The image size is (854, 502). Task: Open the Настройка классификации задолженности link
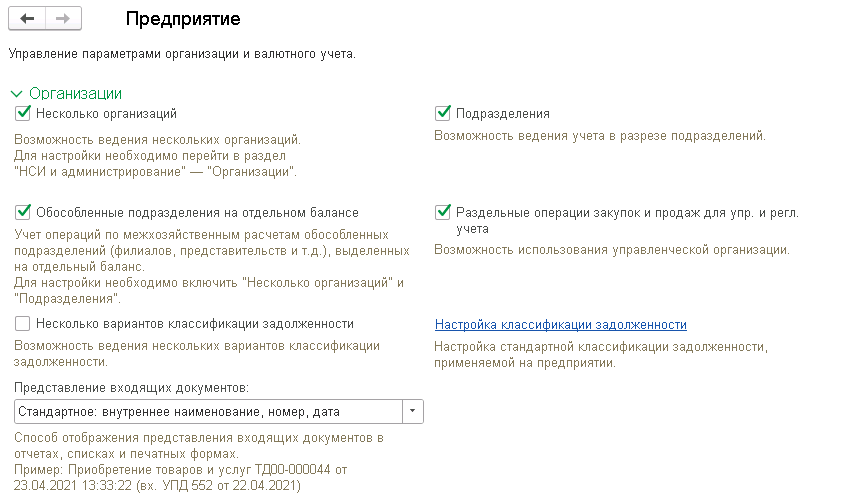tap(560, 325)
